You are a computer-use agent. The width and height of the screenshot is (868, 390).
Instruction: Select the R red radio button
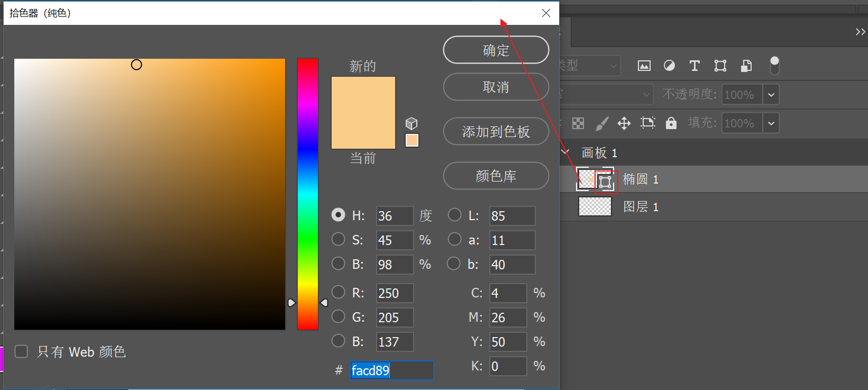pos(338,292)
